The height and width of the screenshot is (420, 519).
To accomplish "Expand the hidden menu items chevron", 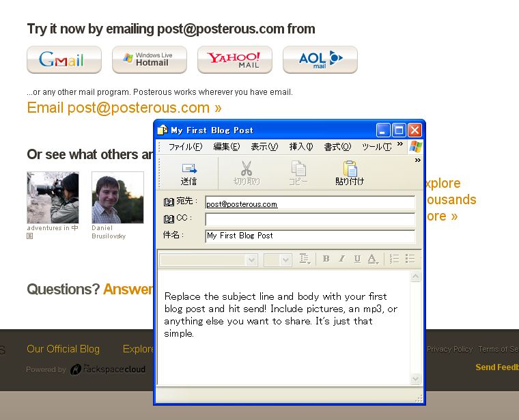I will click(400, 143).
